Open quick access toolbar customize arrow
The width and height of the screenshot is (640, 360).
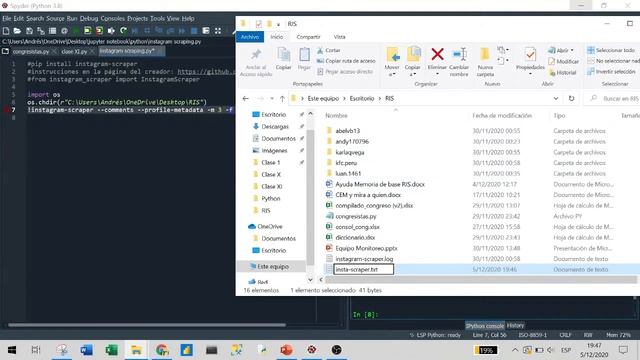click(278, 24)
